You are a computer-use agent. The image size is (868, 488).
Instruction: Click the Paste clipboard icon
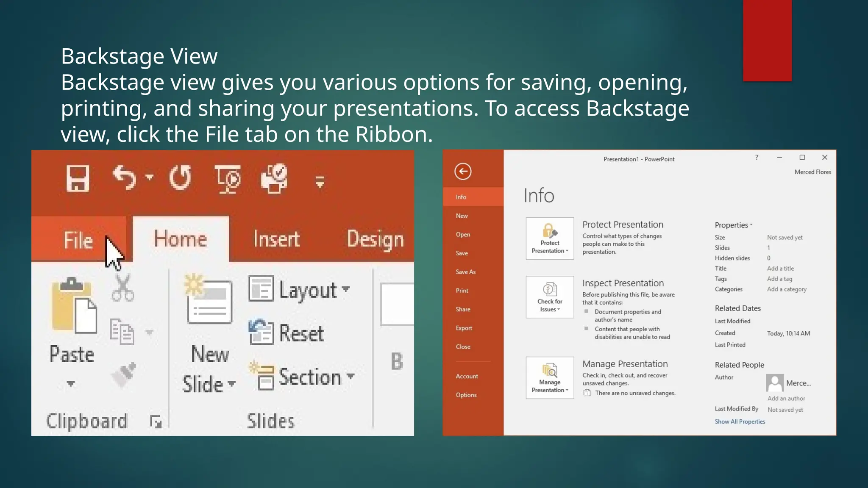click(74, 305)
